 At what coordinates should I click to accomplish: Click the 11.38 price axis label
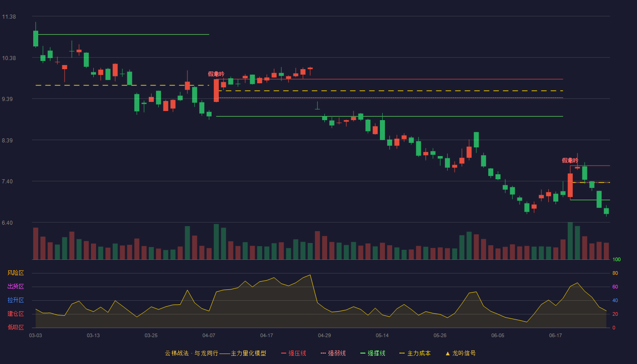[x=9, y=17]
